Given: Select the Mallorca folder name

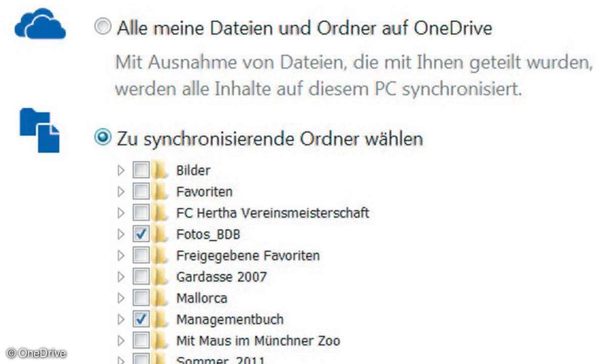Looking at the screenshot, I should point(201,298).
